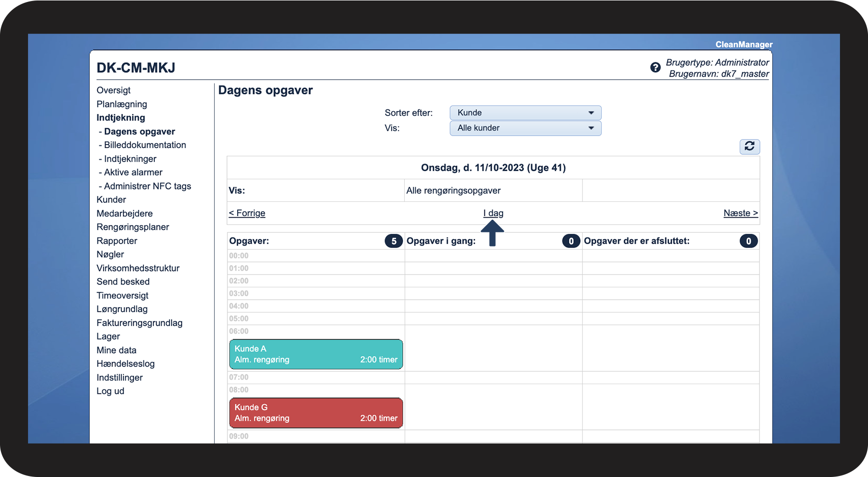Click Log ud to sign out
868x477 pixels.
click(x=111, y=391)
